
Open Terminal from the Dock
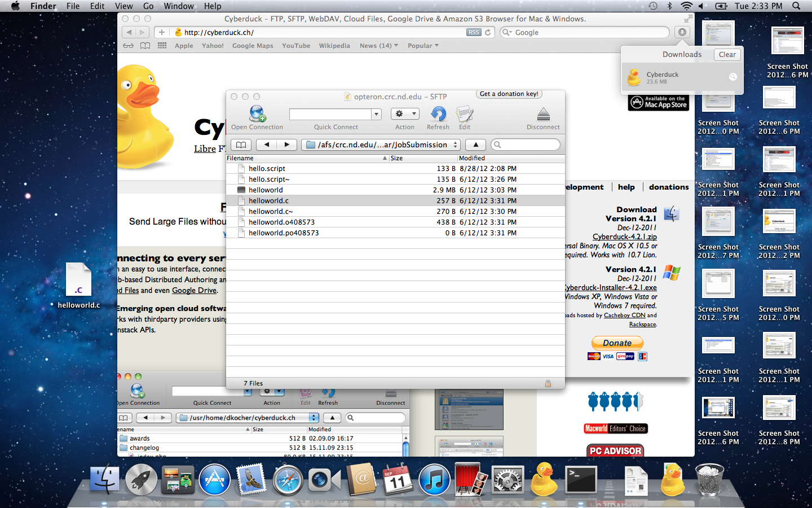581,480
